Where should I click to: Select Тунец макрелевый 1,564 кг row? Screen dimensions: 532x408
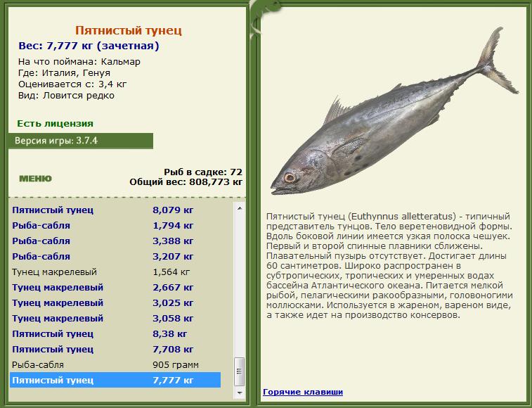pyautogui.click(x=115, y=272)
